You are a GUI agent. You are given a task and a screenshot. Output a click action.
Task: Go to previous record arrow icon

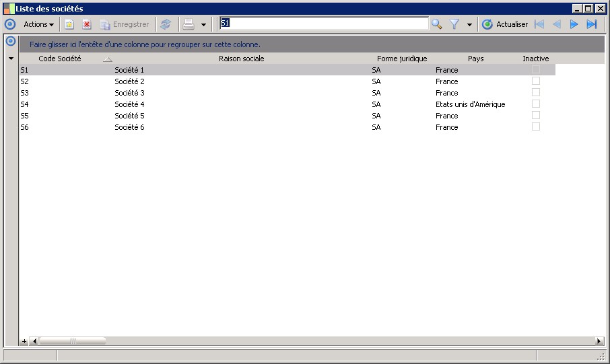coord(557,24)
